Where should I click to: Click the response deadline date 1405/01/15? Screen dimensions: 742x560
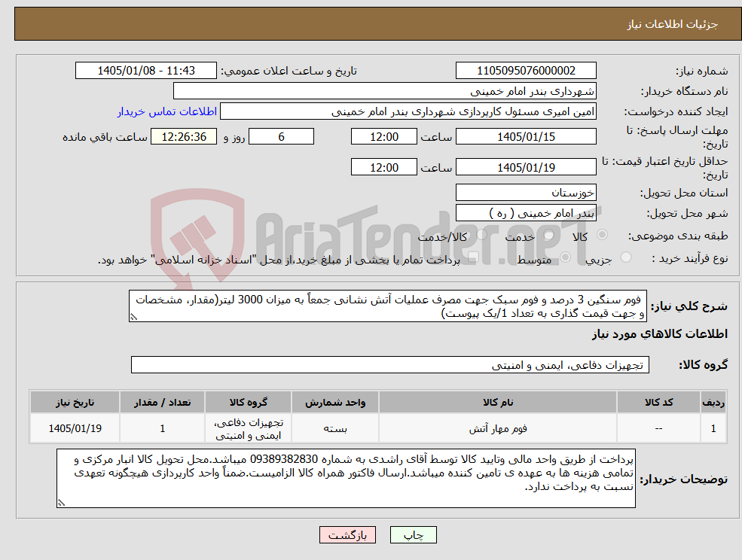[x=526, y=137]
